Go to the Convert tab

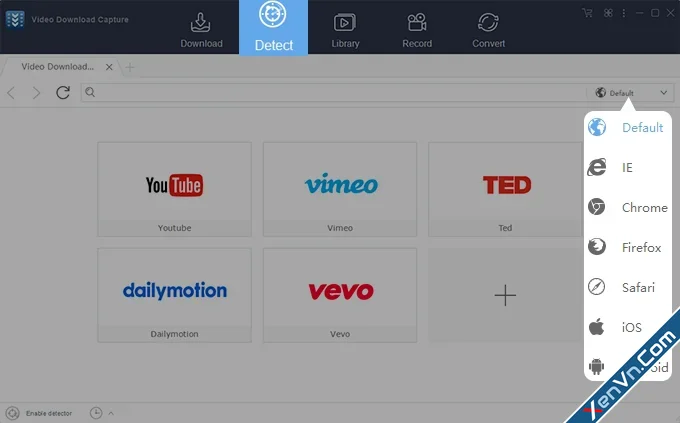488,30
